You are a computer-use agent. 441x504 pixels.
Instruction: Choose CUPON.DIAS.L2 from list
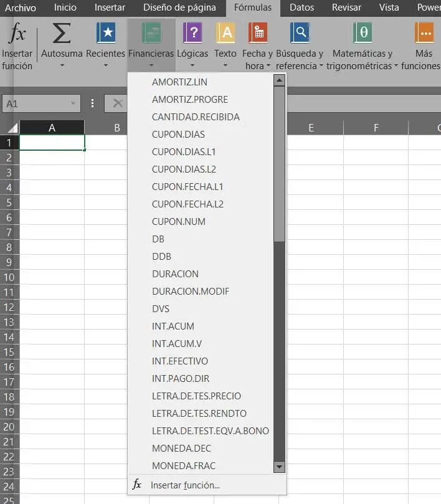point(201,169)
